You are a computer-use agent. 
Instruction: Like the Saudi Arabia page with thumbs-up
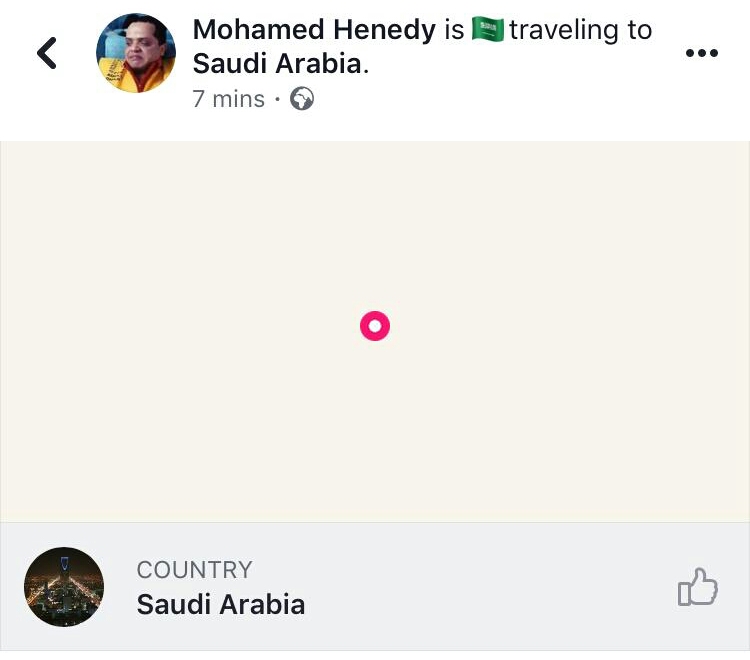(x=698, y=588)
